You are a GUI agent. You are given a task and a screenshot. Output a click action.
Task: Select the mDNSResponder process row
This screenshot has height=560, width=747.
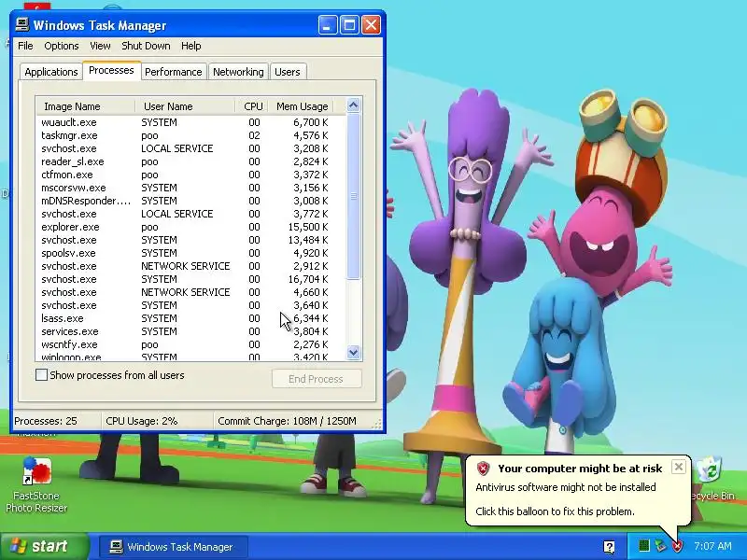pos(190,201)
